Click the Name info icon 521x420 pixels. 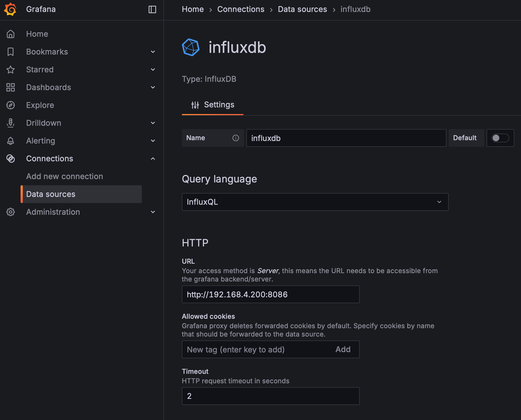[236, 138]
